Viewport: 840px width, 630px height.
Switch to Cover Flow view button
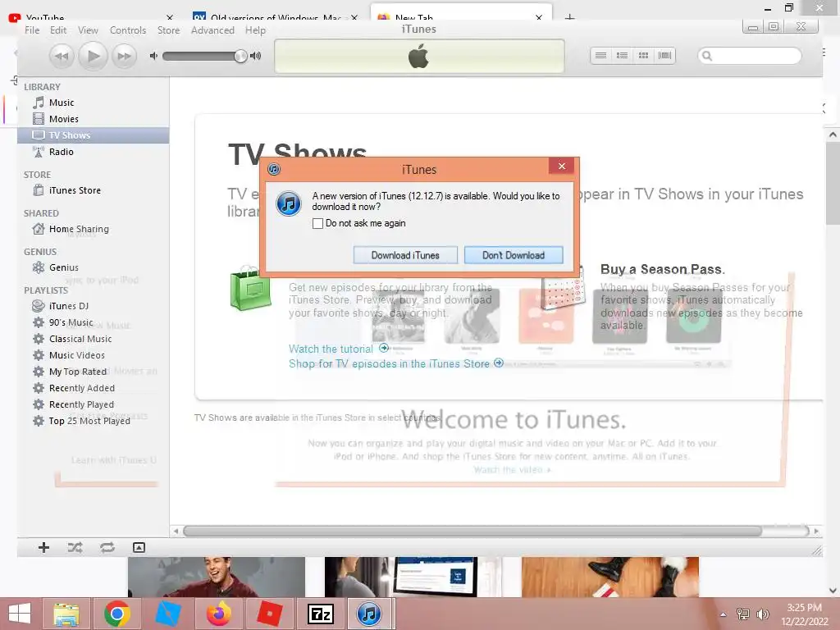(x=664, y=55)
